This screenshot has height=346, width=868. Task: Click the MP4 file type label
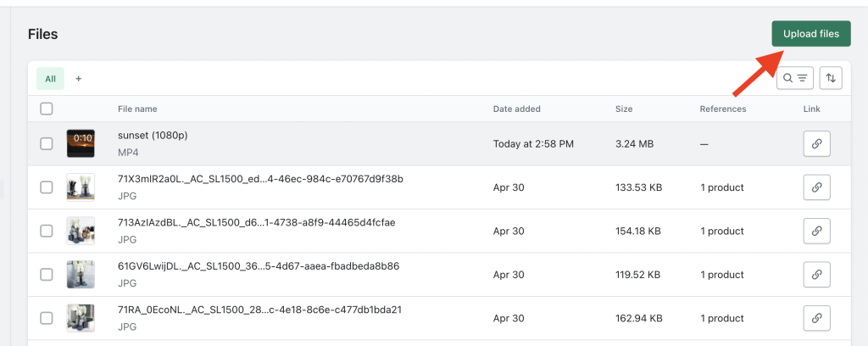point(127,153)
